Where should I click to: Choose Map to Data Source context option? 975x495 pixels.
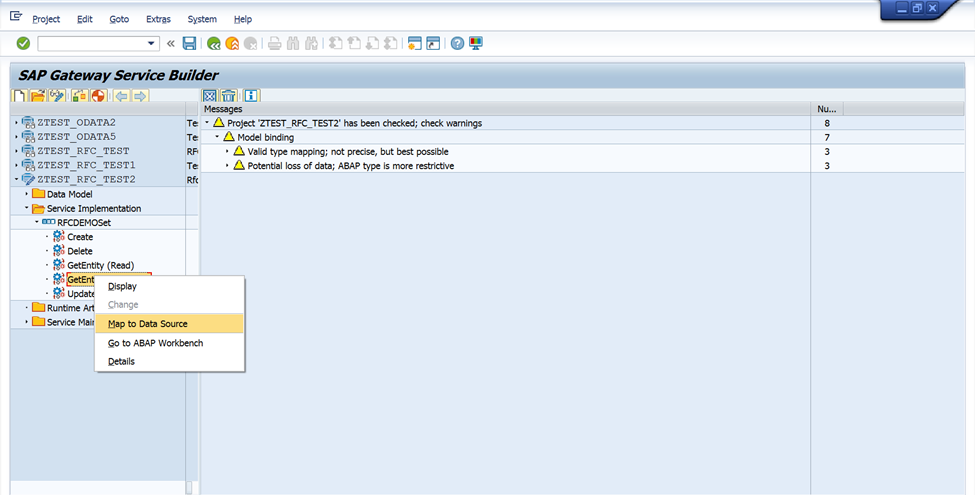coord(169,323)
